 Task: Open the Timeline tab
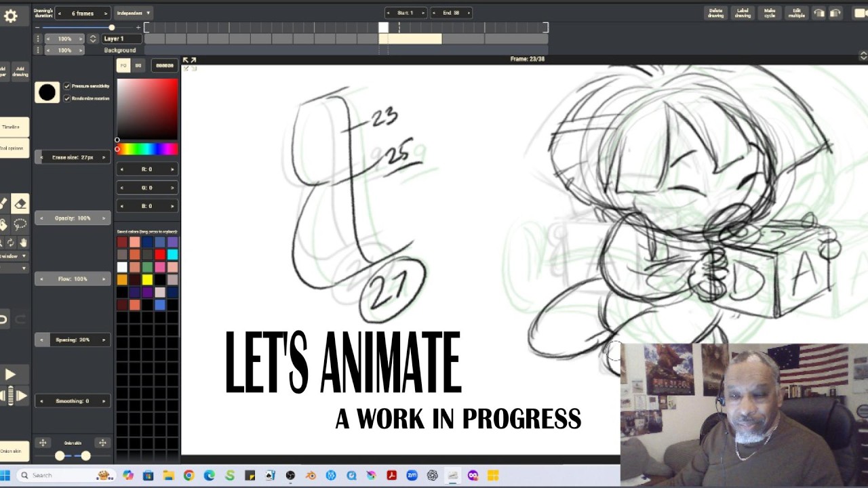12,127
